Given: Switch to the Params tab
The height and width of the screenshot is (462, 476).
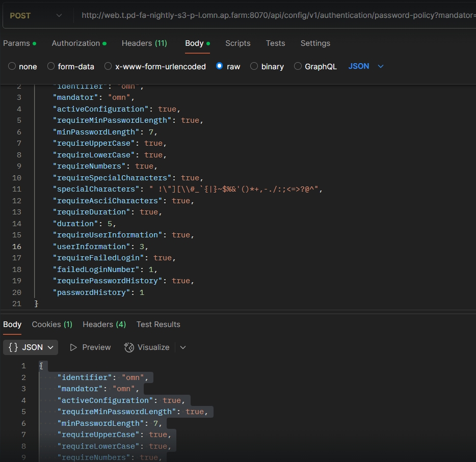Looking at the screenshot, I should click(x=19, y=43).
